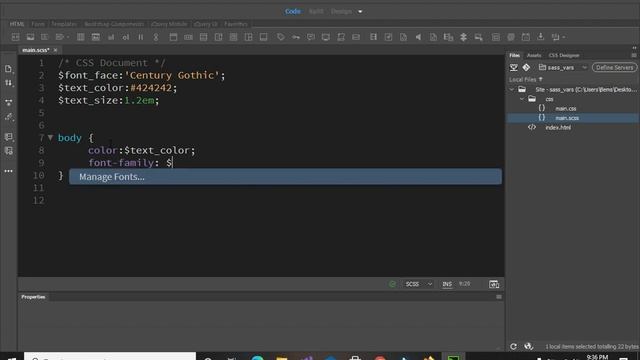The width and height of the screenshot is (640, 360).
Task: Click the #424242 color value in code
Action: [x=151, y=88]
